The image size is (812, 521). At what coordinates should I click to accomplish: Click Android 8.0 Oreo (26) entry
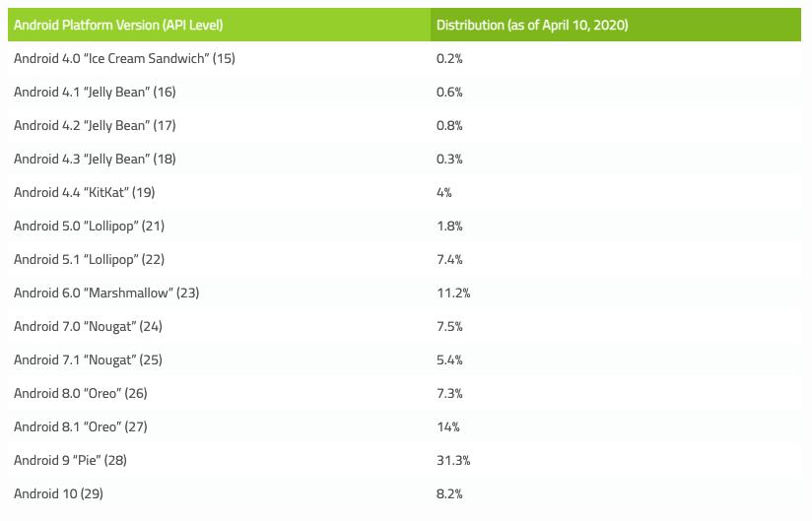click(81, 393)
